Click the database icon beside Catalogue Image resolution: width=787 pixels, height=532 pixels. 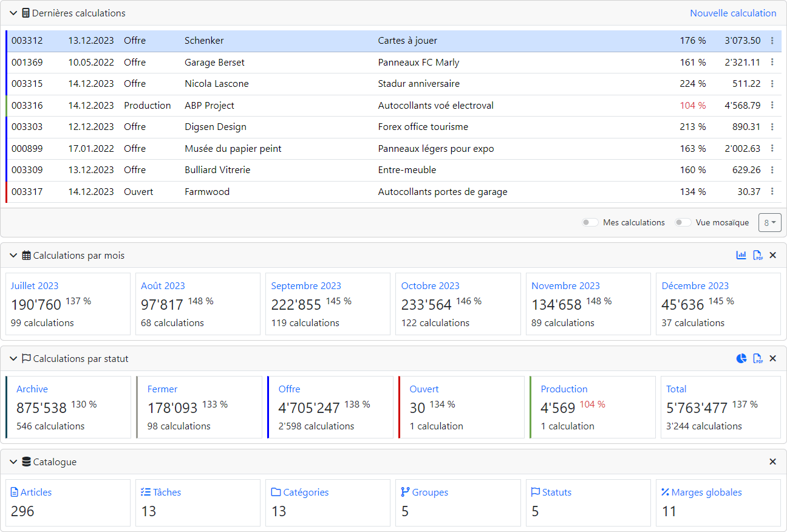pyautogui.click(x=26, y=462)
